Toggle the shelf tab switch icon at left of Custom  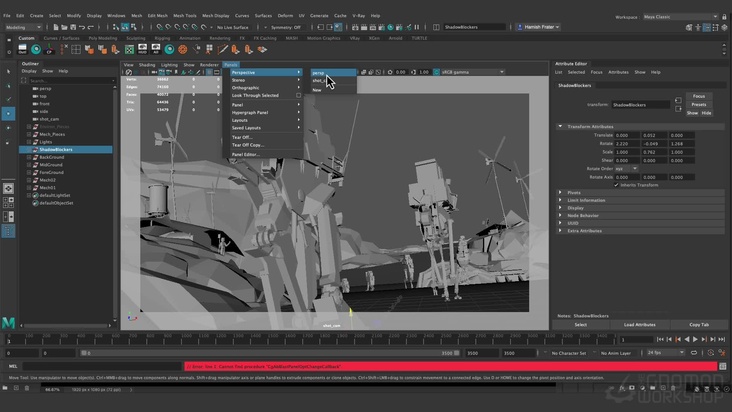pyautogui.click(x=9, y=40)
